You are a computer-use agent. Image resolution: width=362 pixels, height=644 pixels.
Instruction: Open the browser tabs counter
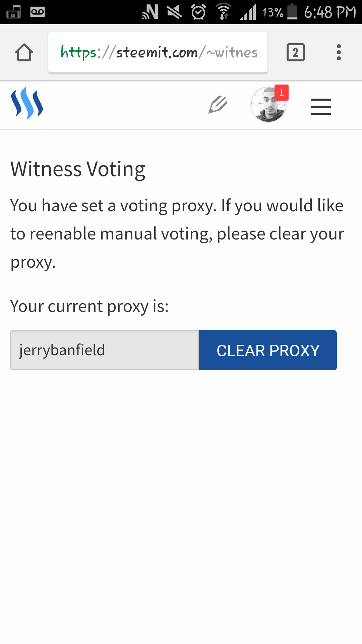click(296, 52)
